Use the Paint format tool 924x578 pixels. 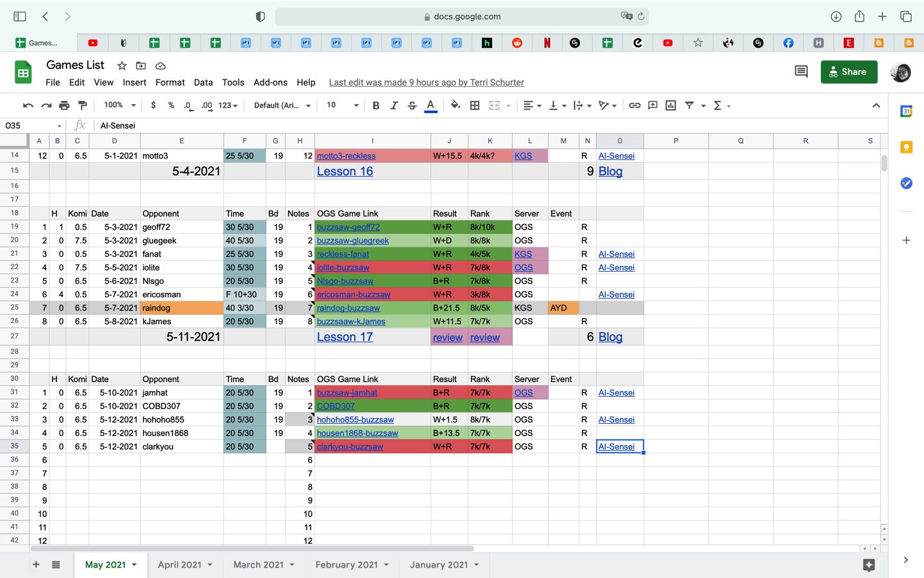83,105
